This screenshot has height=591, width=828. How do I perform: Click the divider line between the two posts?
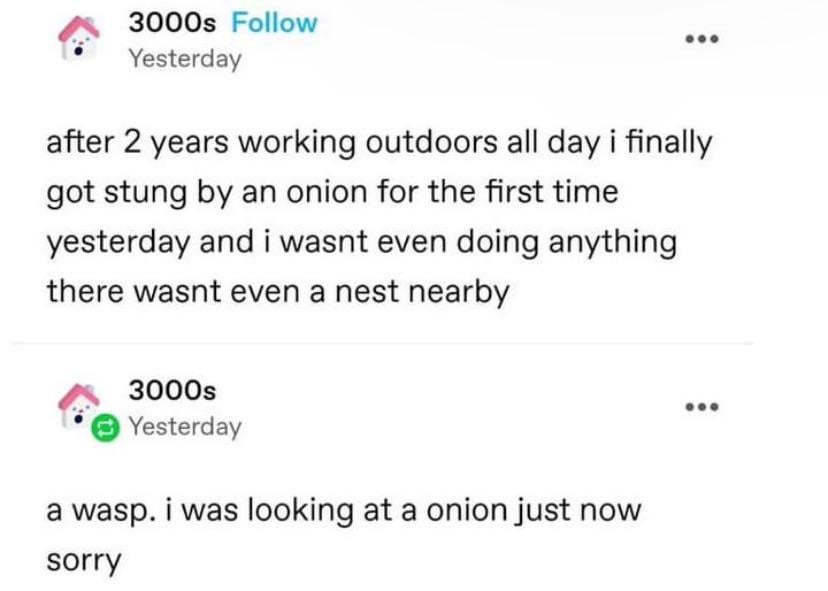tap(400, 343)
